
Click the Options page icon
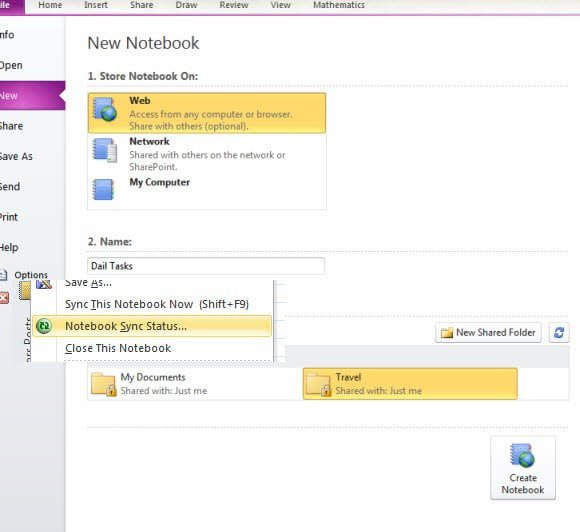pos(3,275)
